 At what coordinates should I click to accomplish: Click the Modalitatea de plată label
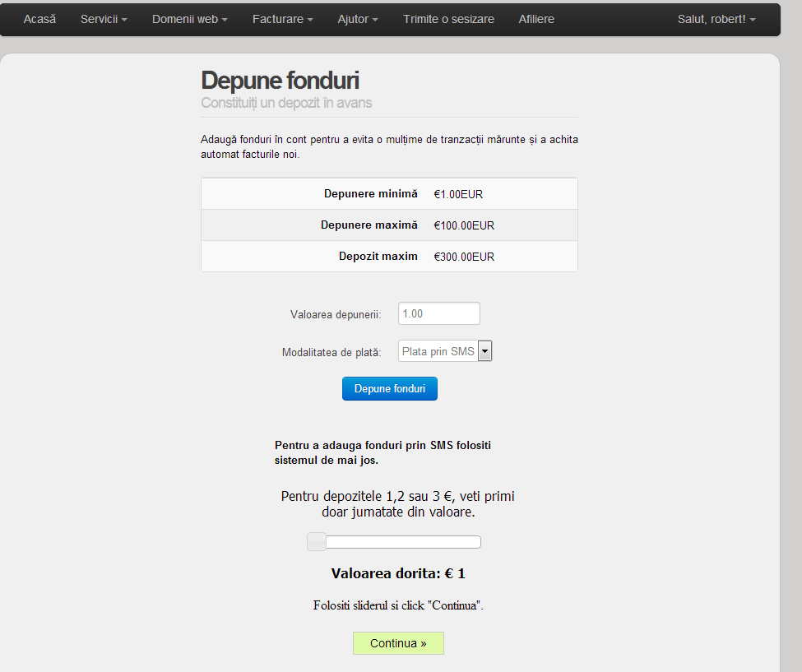click(331, 352)
